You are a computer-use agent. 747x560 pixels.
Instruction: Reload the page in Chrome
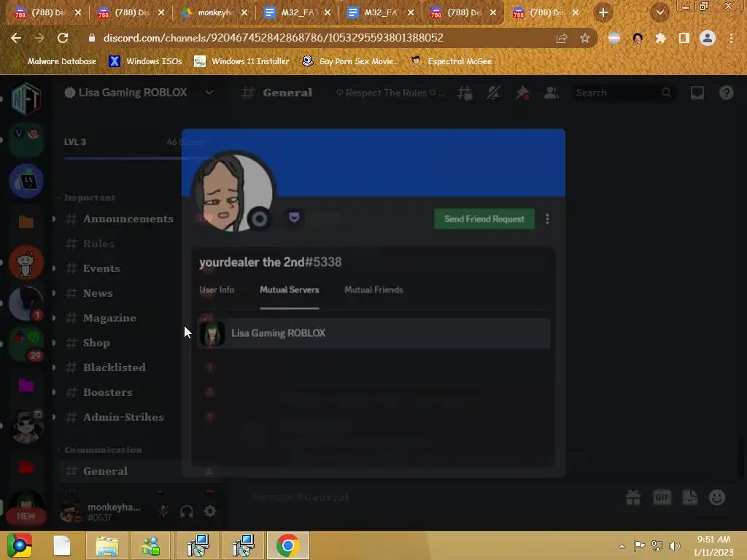point(63,38)
